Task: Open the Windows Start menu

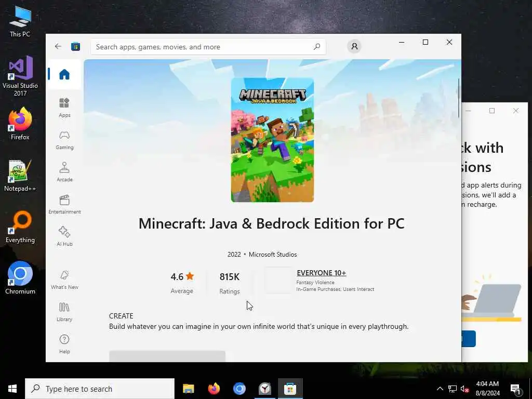Action: [12, 389]
